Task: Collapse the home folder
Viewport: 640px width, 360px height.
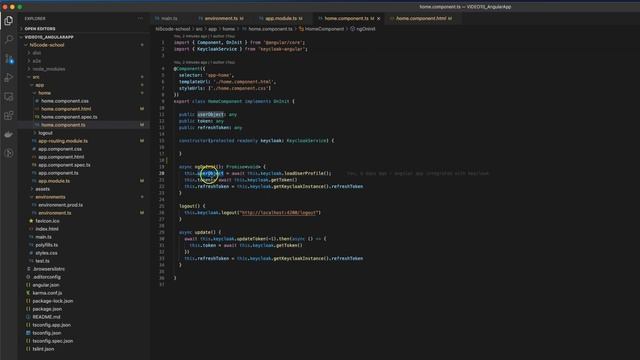Action: coord(44,93)
